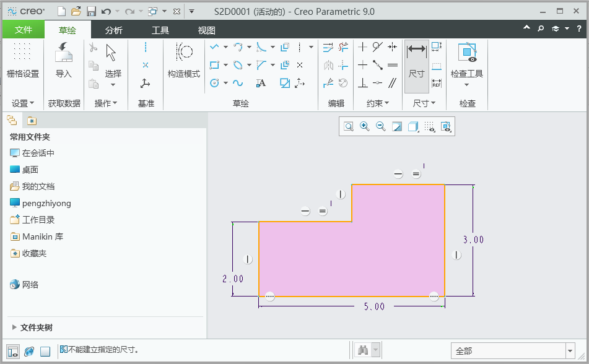The height and width of the screenshot is (364, 589).
Task: Expand the 设置 group dropdown
Action: coord(22,103)
